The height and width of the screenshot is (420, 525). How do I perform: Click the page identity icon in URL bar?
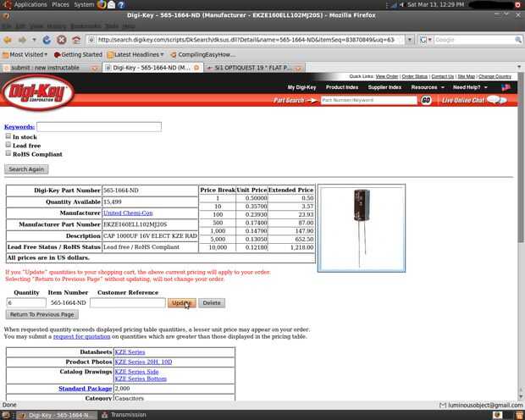(91, 40)
